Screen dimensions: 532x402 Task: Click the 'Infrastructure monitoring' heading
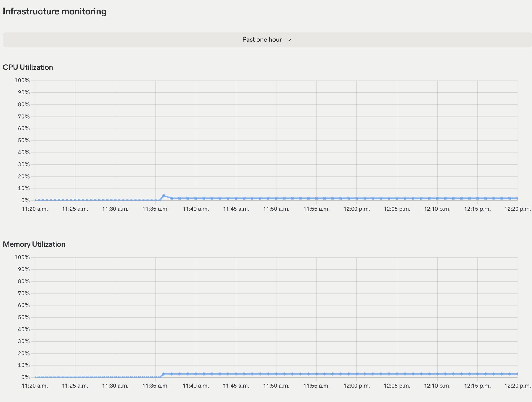pyautogui.click(x=55, y=11)
